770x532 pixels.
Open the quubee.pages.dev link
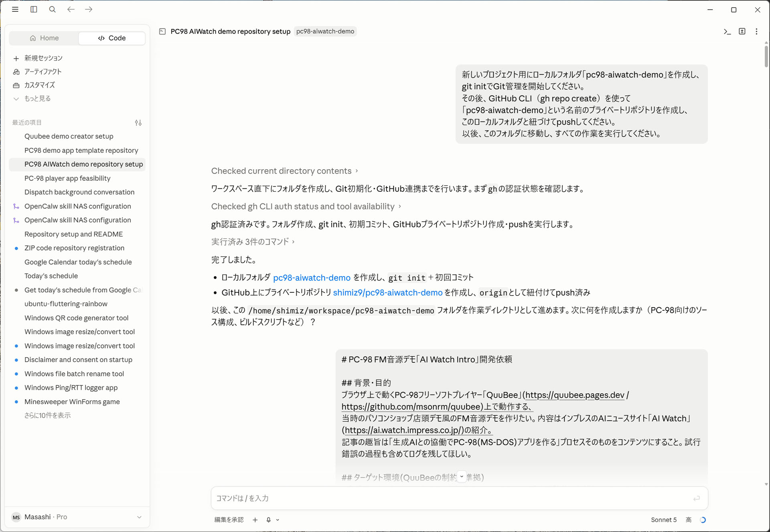pos(575,395)
